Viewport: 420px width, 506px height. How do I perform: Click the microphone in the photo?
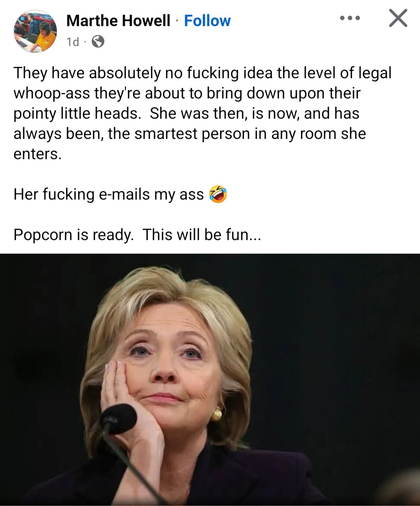coord(119,418)
